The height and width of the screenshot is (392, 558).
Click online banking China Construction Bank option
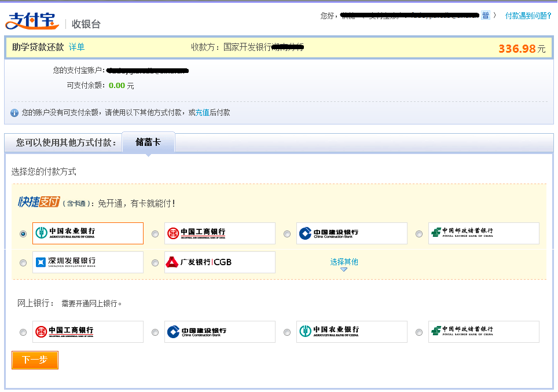point(219,332)
